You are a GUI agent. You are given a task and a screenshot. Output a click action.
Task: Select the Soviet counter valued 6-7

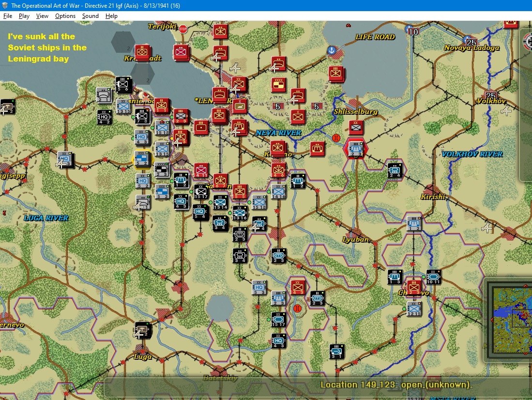(x=220, y=181)
